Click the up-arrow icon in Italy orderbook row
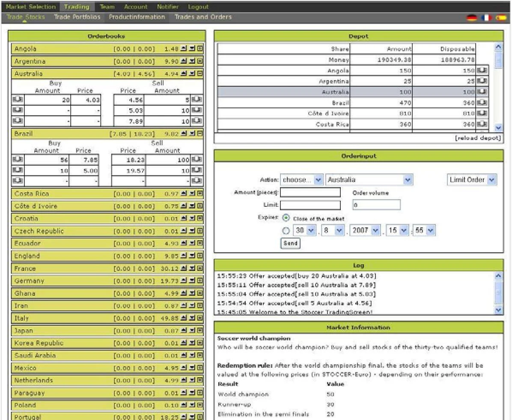Screen dimensions: 512x420 [184, 318]
